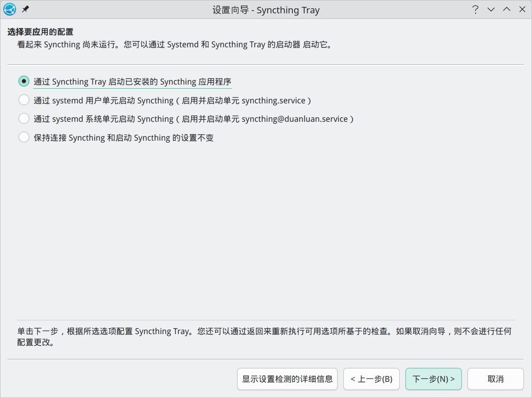Click the heading 选择要应用的配置
532x398 pixels.
[40, 32]
